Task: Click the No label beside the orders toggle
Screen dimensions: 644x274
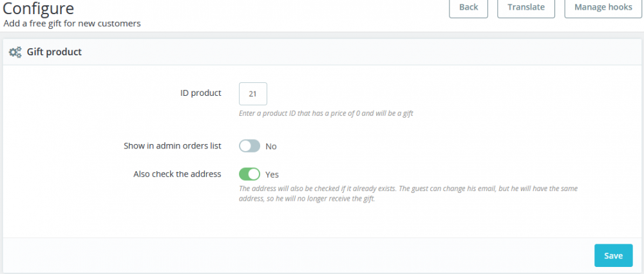Action: click(271, 146)
